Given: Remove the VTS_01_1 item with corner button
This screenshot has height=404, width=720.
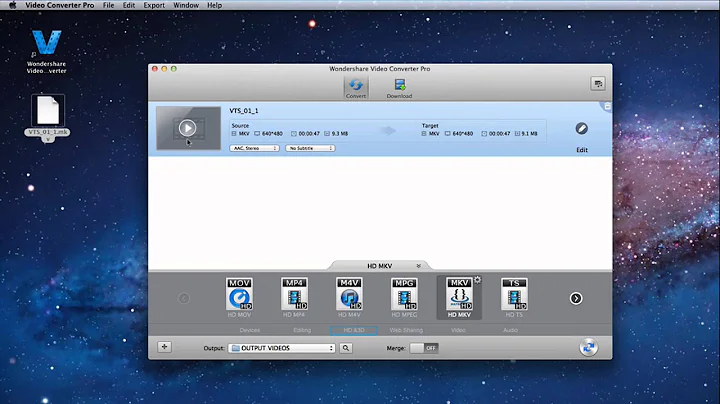Looking at the screenshot, I should (607, 107).
